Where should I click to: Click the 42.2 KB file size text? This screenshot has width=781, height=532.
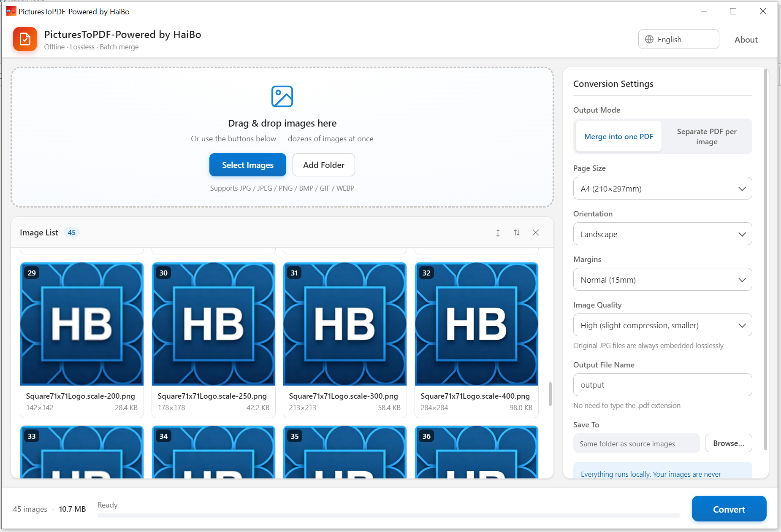tap(258, 408)
